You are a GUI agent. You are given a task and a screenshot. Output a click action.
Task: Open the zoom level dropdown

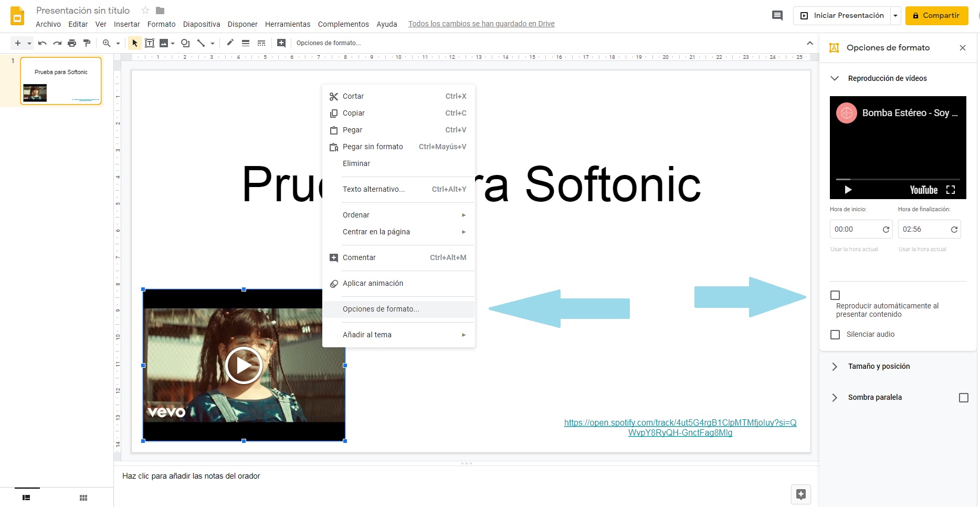118,43
